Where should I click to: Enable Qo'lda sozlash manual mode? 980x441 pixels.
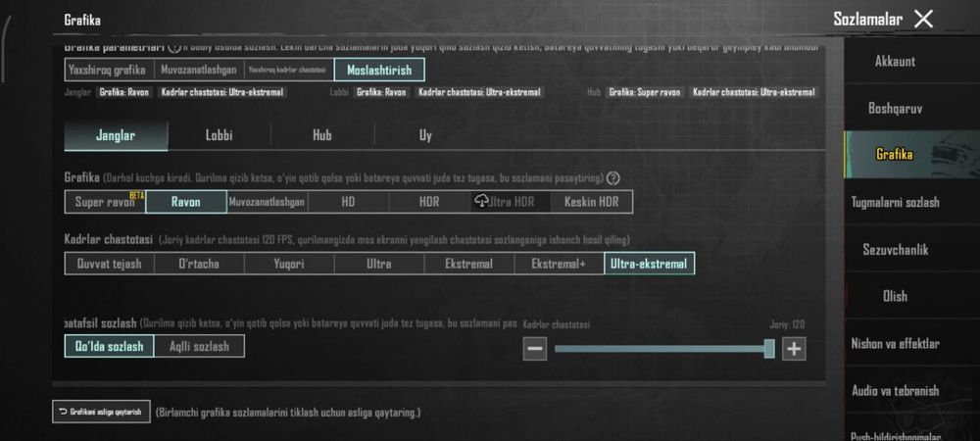point(110,346)
